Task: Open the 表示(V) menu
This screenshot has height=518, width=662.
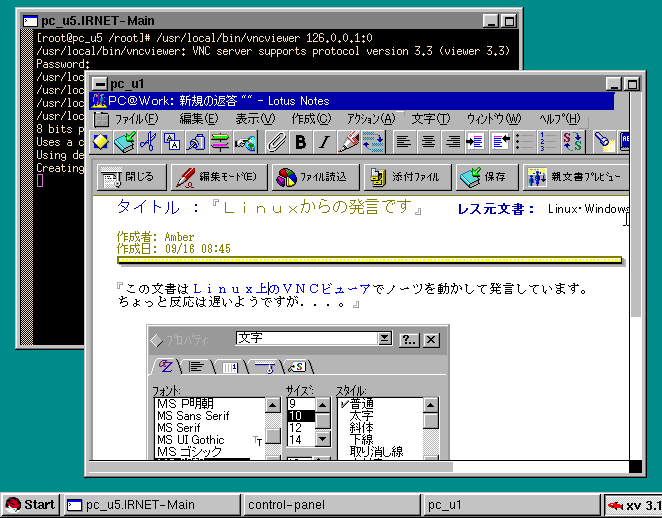Action: pyautogui.click(x=255, y=119)
